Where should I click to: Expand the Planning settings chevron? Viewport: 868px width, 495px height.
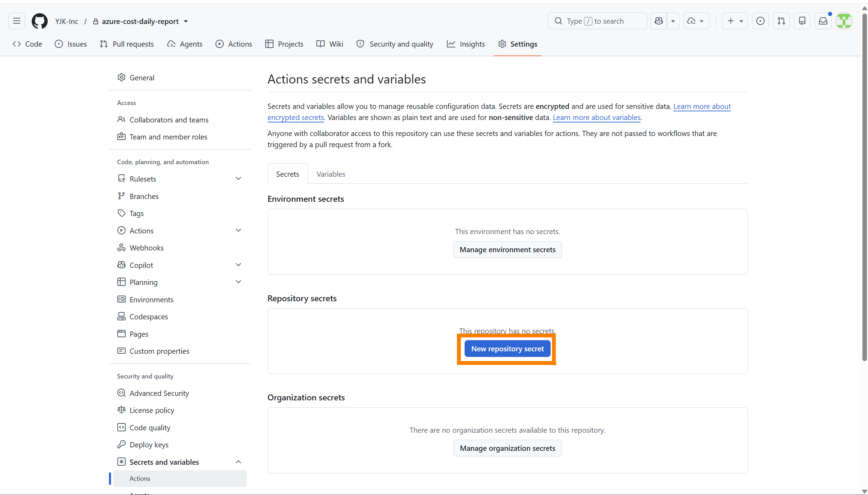click(238, 282)
